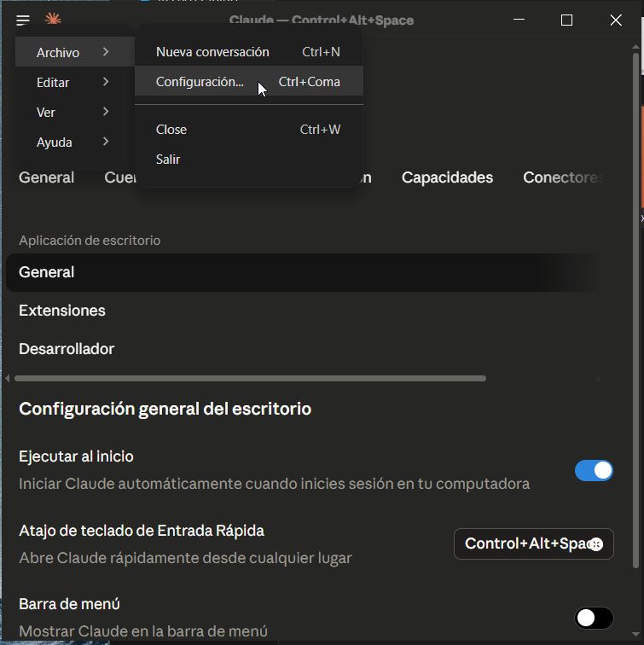Click the Ctrl+N shortcut text
The width and height of the screenshot is (644, 645).
click(322, 52)
